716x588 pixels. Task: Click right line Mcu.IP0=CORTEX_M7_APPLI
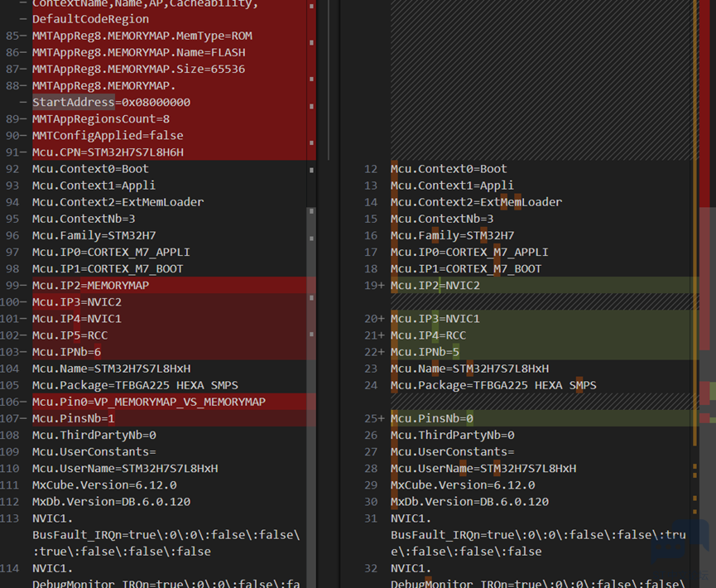[469, 252]
